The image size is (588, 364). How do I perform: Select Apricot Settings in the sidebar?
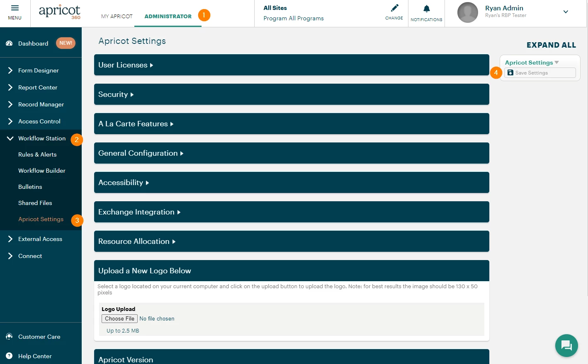point(41,219)
